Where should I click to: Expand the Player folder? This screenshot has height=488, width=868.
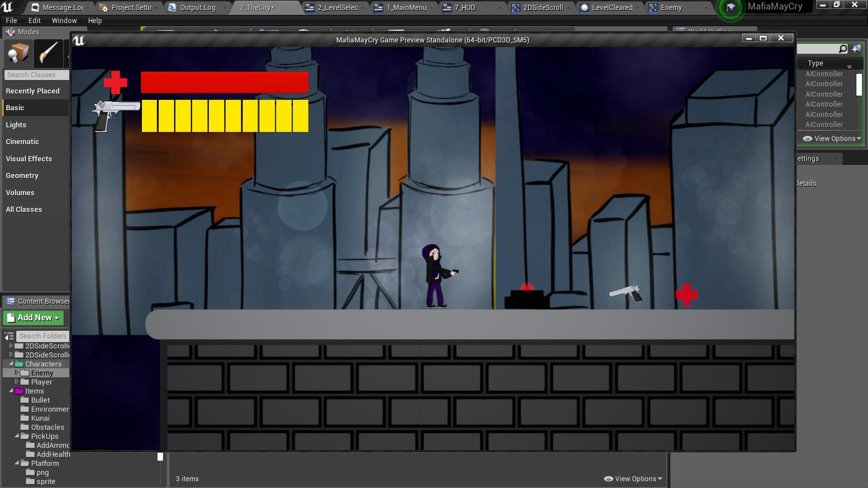click(16, 382)
